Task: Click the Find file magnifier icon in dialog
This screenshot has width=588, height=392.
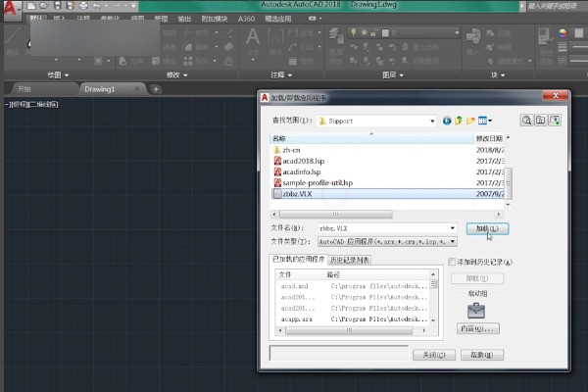Action: point(526,120)
